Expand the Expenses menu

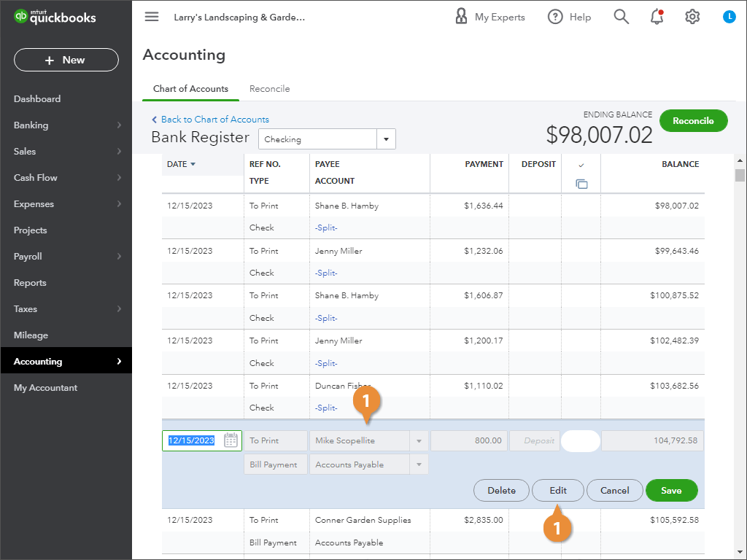coord(66,204)
